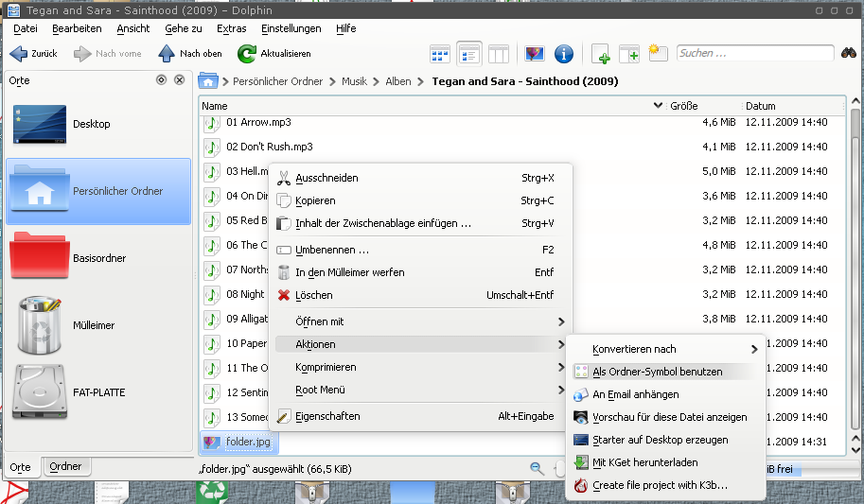Float the Orte panel button
Viewport: 864px width, 504px height.
(161, 79)
